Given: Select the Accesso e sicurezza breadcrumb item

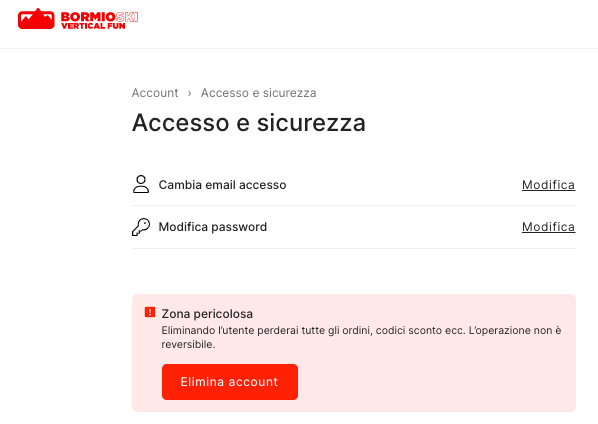Looking at the screenshot, I should point(259,93).
